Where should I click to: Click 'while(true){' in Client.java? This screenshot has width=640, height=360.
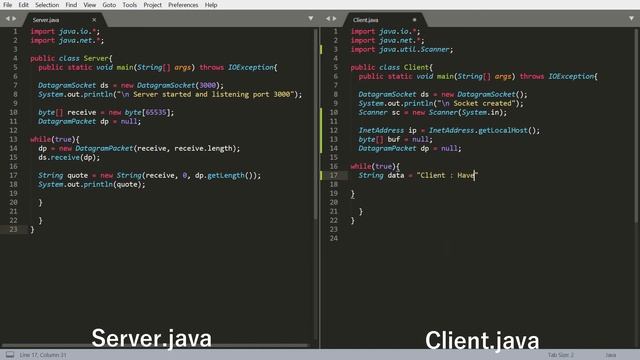375,166
